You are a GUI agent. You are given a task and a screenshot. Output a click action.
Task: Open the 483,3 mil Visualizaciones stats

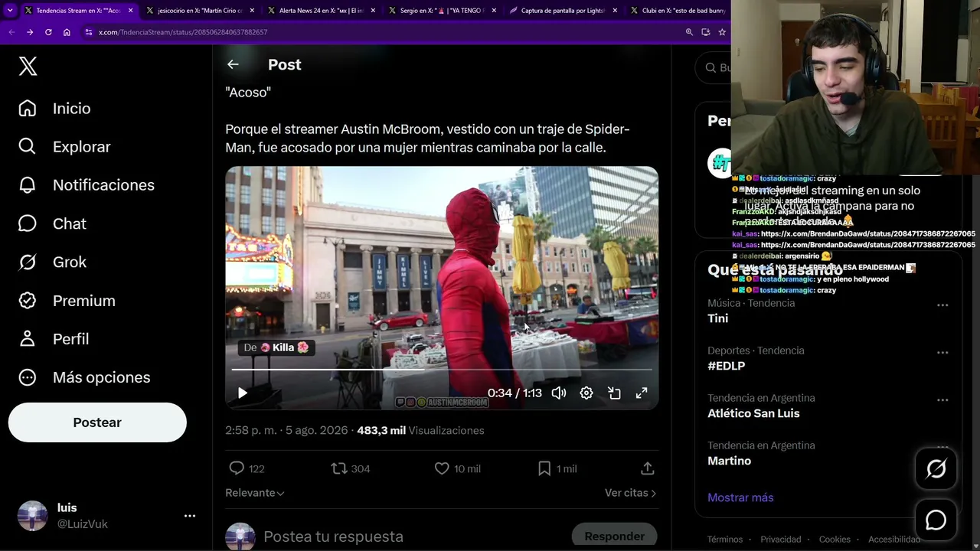(x=420, y=431)
